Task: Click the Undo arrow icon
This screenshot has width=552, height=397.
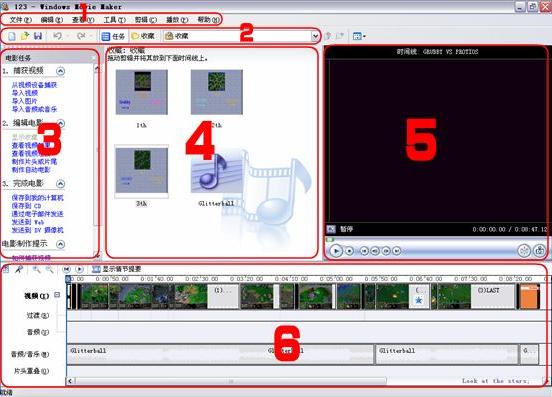Action: click(58, 36)
